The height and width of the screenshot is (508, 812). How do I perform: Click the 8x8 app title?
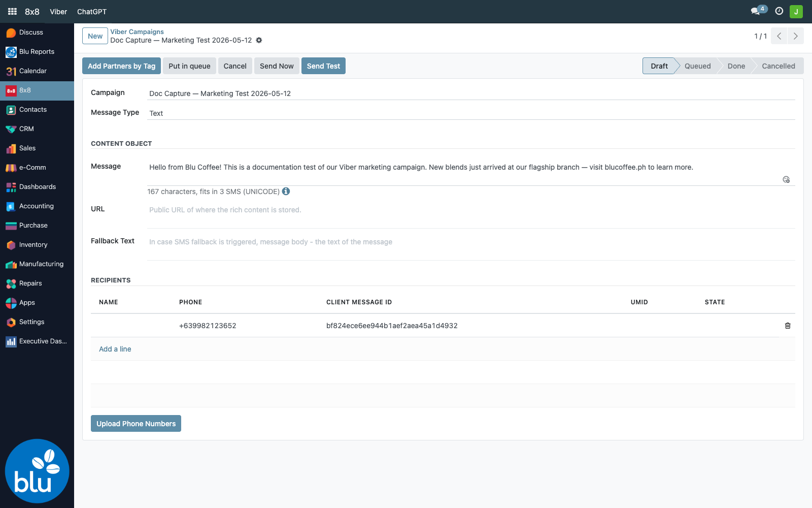pos(32,12)
